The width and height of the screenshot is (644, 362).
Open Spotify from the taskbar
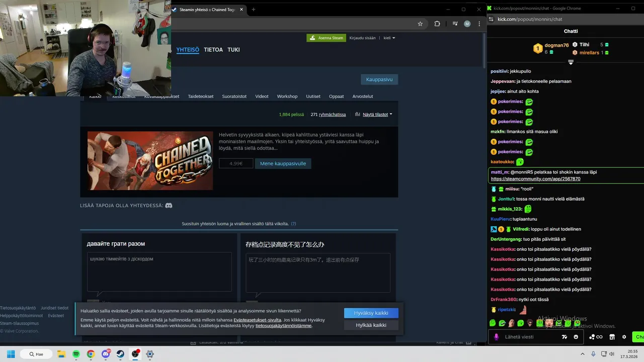76,354
